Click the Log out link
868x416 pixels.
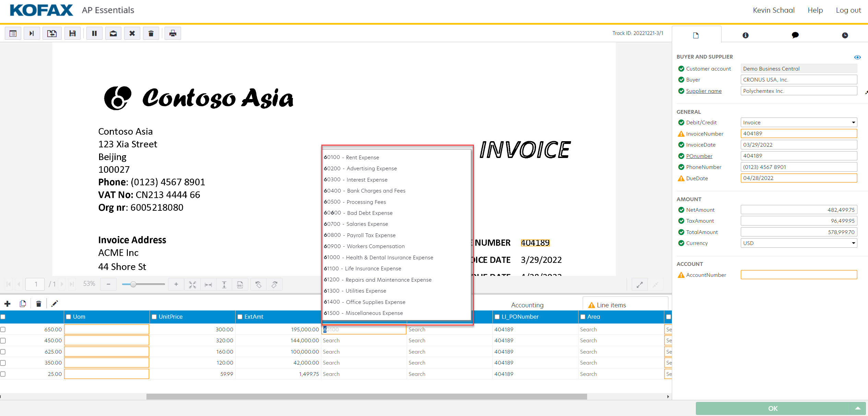[848, 10]
